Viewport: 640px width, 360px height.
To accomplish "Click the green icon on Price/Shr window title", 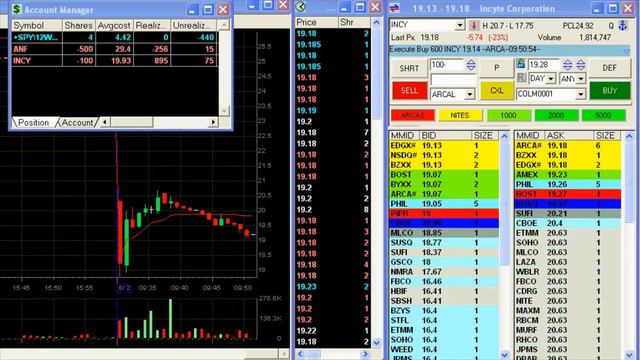I will coord(301,7).
